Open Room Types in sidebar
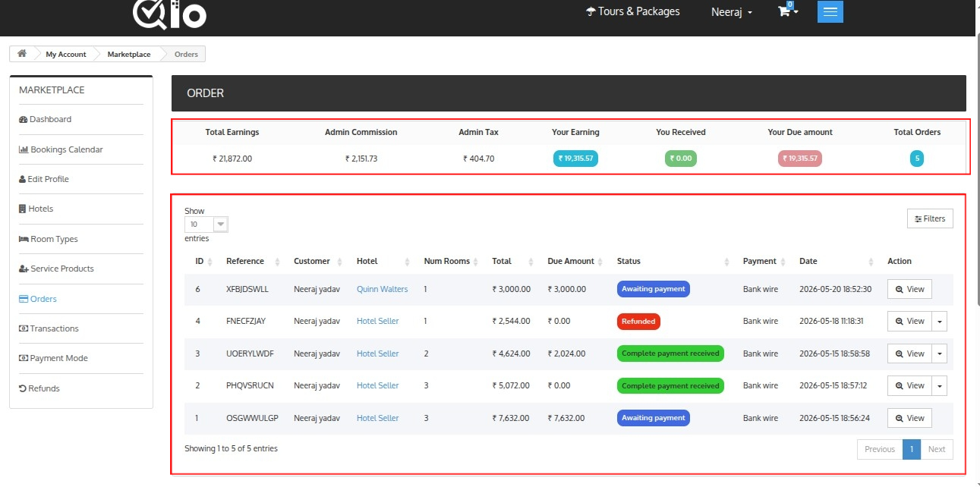 point(49,239)
